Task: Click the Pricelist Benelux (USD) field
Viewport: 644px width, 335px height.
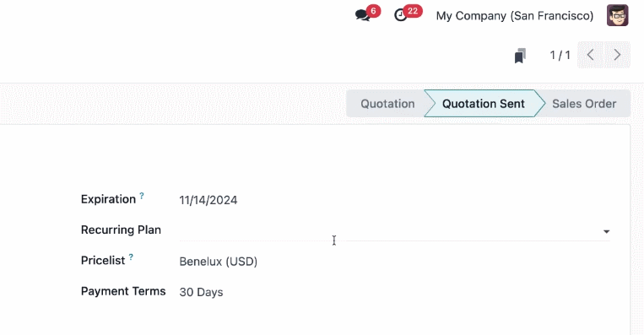Action: point(218,262)
